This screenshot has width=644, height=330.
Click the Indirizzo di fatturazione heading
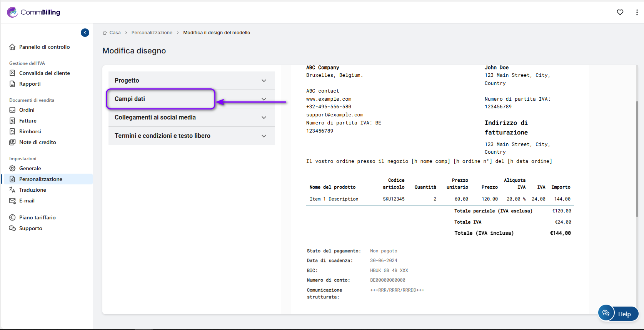(506, 128)
